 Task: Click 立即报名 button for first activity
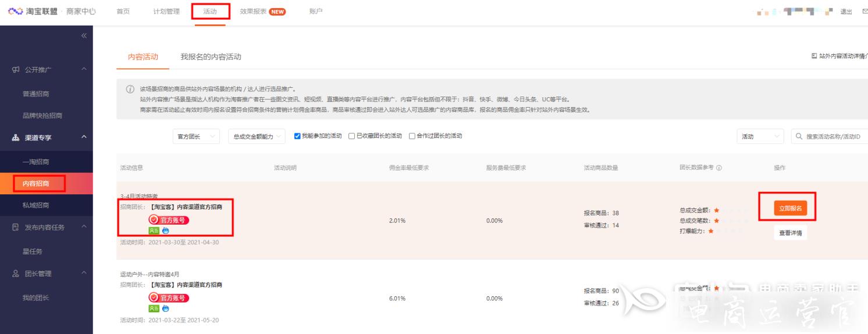pos(785,208)
